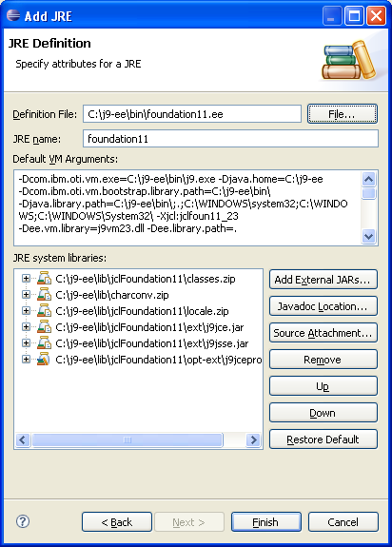Image resolution: width=392 pixels, height=547 pixels.
Task: Click the Source Attachment button
Action: 323,333
